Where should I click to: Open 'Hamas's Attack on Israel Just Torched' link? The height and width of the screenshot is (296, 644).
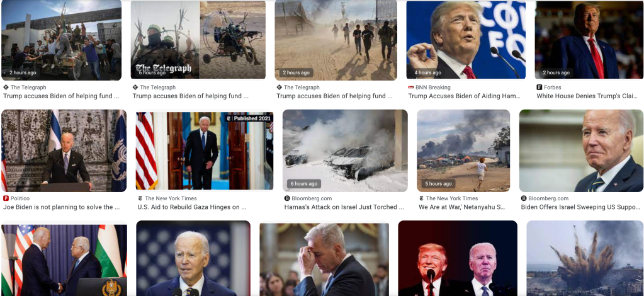(x=344, y=207)
